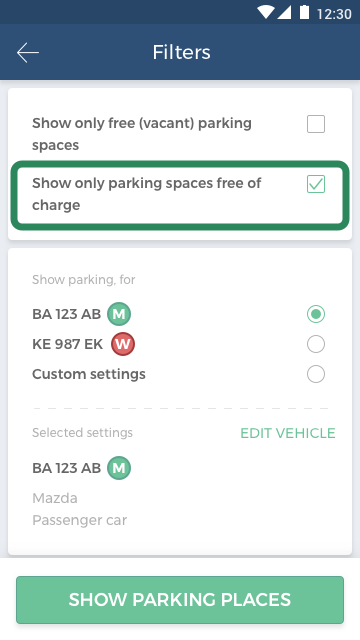
Task: Go back using the arrow icon
Action: [28, 52]
